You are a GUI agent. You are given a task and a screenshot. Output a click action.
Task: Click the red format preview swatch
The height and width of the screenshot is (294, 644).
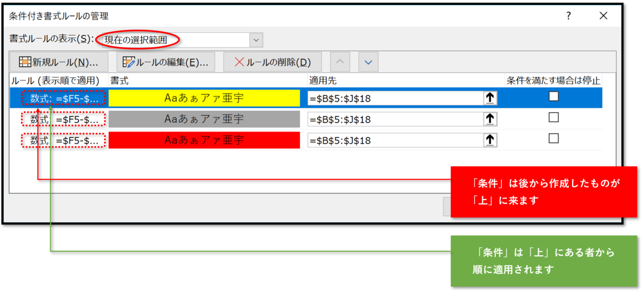(204, 140)
